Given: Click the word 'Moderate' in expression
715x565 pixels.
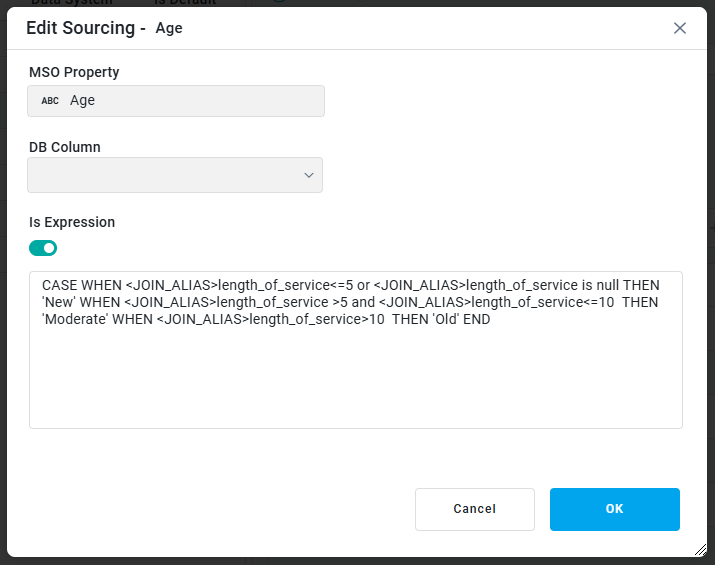Looking at the screenshot, I should click(75, 321).
